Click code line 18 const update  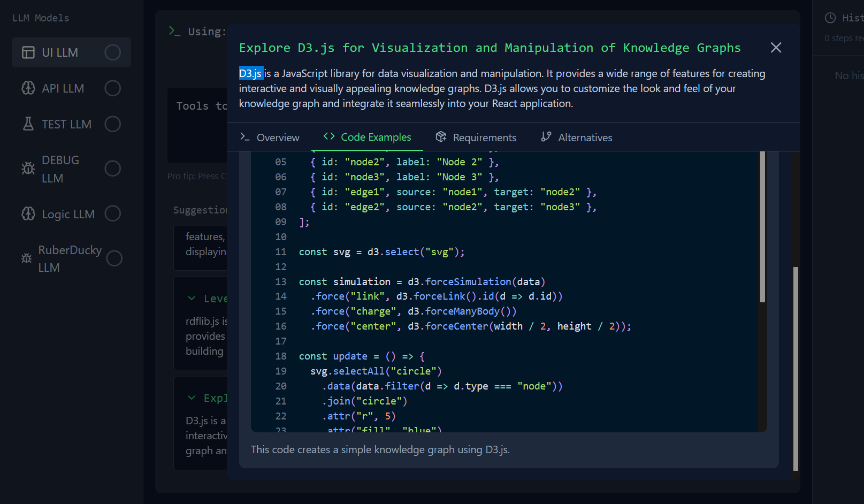click(362, 356)
